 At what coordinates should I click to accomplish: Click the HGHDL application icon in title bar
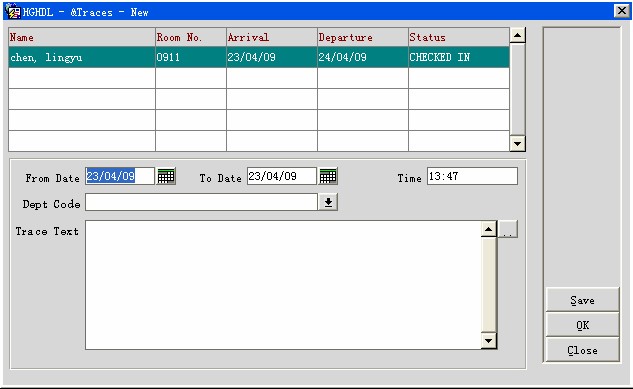[x=13, y=11]
